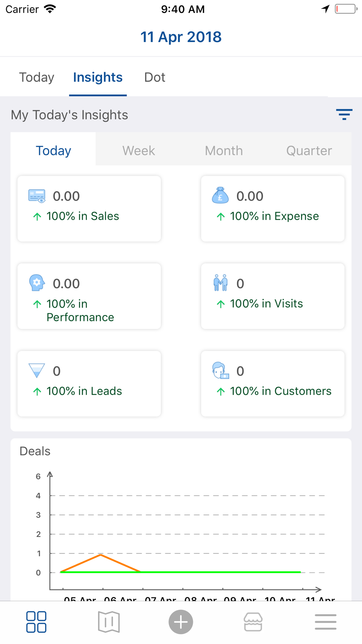The width and height of the screenshot is (362, 644).
Task: Tap the dashboard grid icon in bottom bar
Action: (36, 622)
